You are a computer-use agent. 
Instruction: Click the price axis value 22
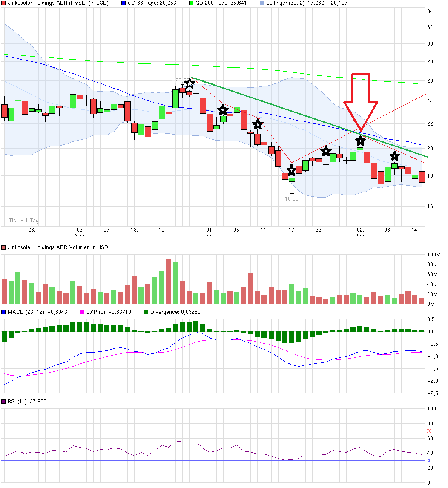click(x=430, y=124)
